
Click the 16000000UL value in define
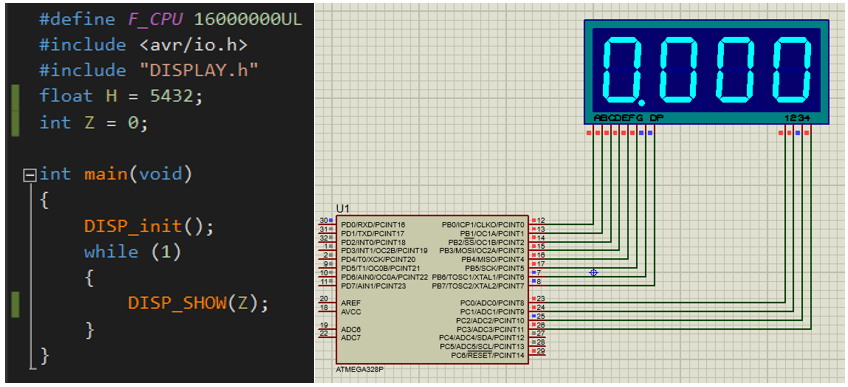[x=247, y=19]
